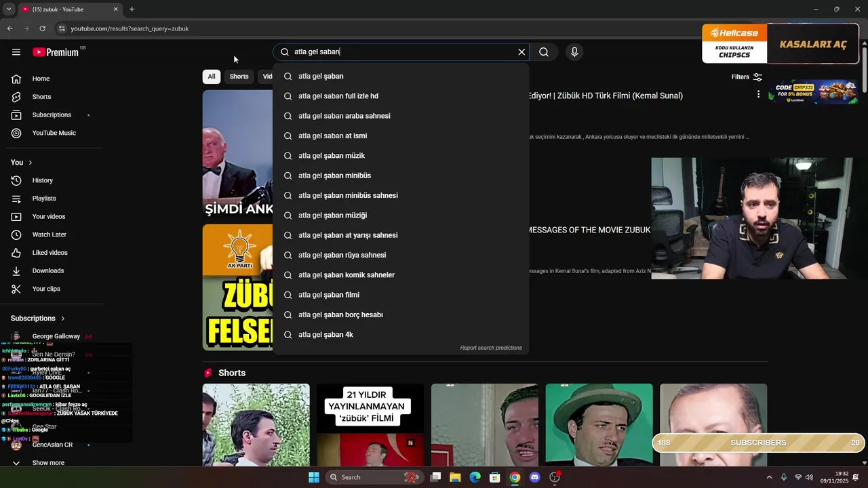
Task: Click Report search predictions link
Action: 491,348
